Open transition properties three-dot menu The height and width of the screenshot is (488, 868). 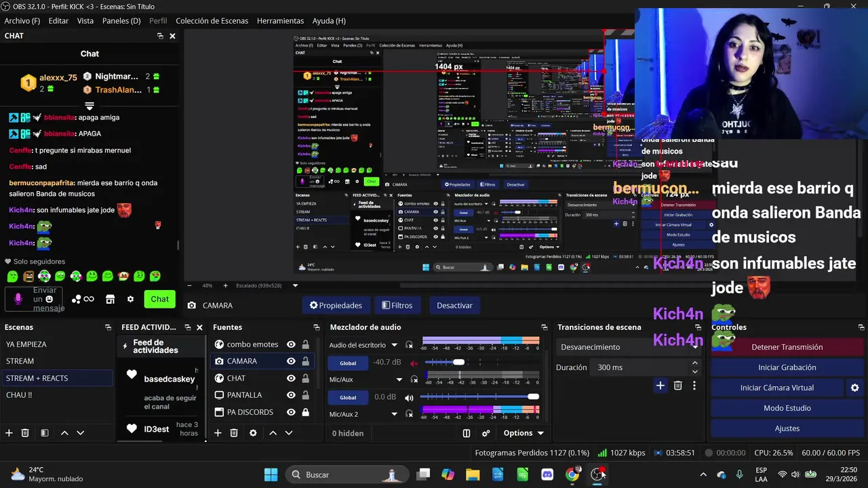(x=694, y=386)
